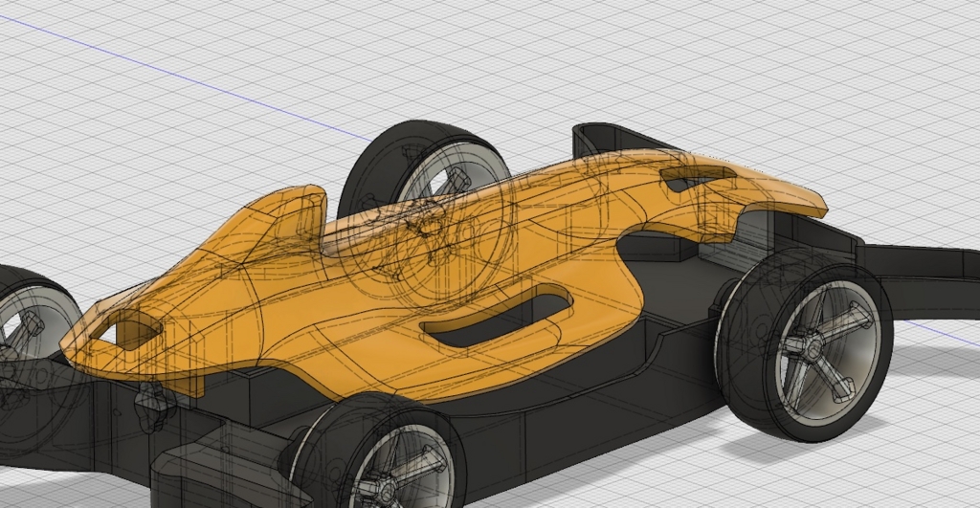Select the black arm extending to the right edge
The height and width of the screenshot is (508, 980).
tap(919, 281)
